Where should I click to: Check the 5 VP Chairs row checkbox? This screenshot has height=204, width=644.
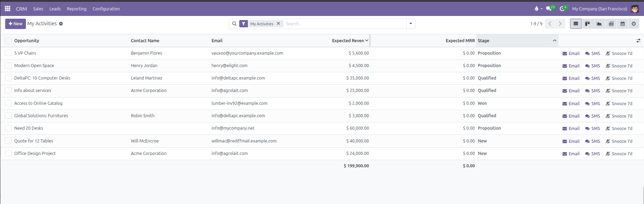pyautogui.click(x=9, y=53)
